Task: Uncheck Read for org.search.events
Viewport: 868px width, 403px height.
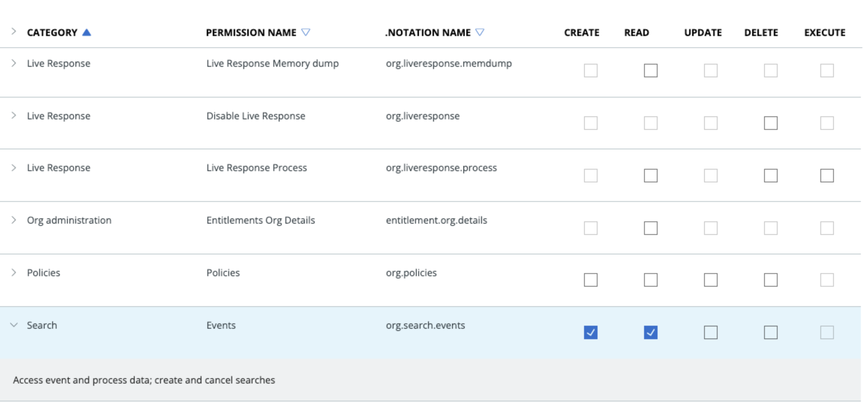Action: (x=650, y=332)
